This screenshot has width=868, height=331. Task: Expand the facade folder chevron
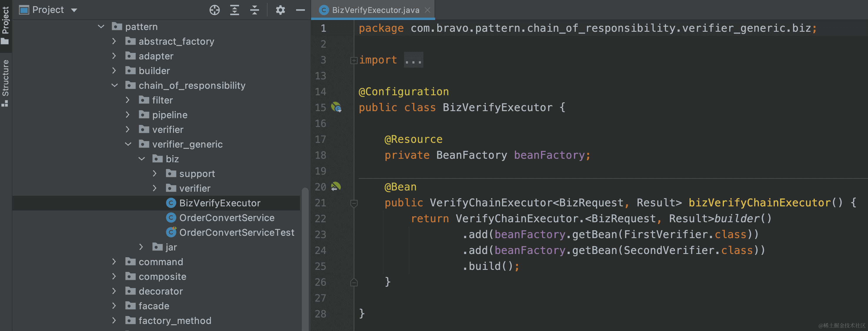coord(114,306)
